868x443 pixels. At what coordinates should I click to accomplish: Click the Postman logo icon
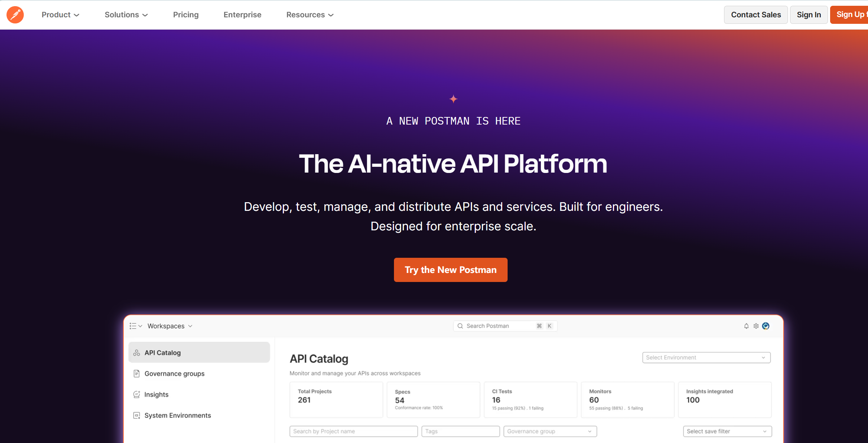point(15,15)
